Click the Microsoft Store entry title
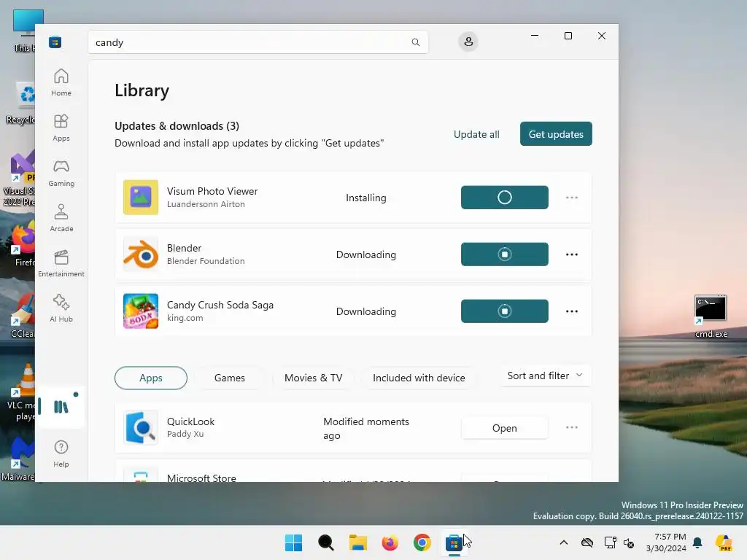The image size is (747, 560). pyautogui.click(x=201, y=478)
